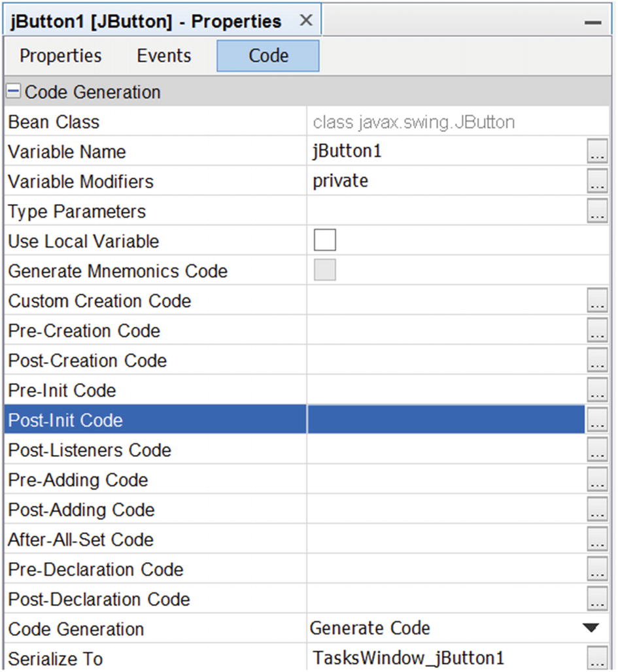Minimize the Properties panel with the dash
The height and width of the screenshot is (672, 618).
point(592,22)
